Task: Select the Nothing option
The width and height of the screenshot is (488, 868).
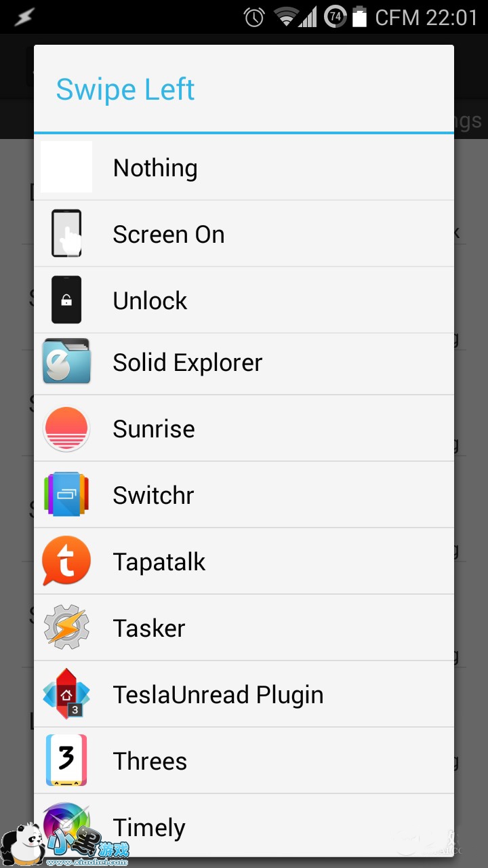Action: click(155, 168)
